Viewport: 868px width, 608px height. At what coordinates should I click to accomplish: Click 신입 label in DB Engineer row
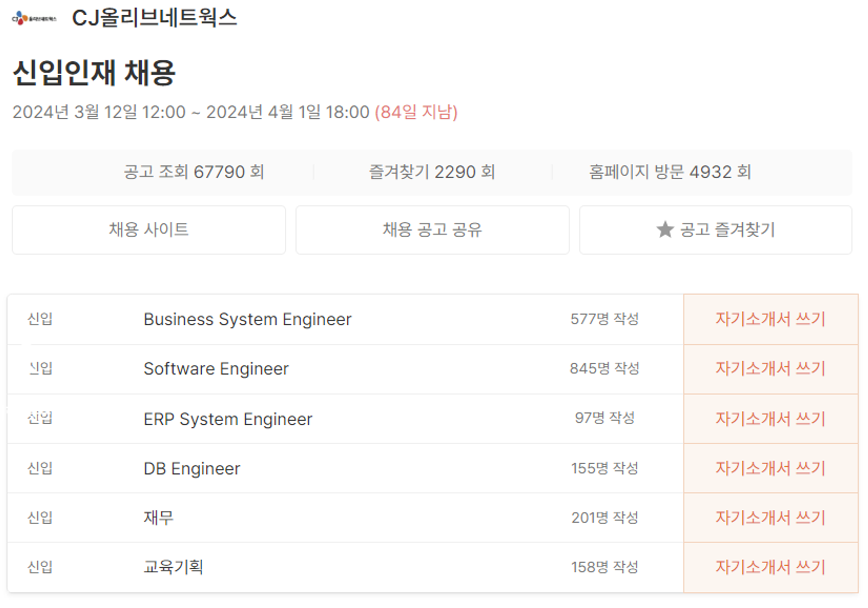coord(40,468)
